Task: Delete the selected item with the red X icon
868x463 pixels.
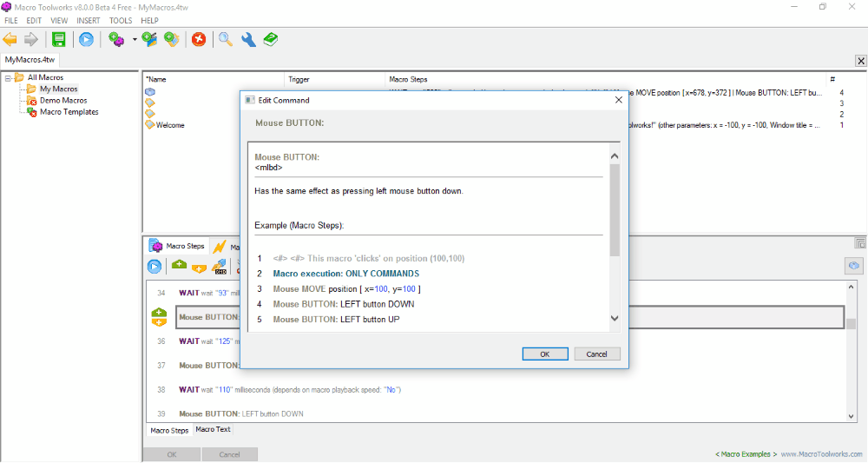Action: (x=199, y=39)
